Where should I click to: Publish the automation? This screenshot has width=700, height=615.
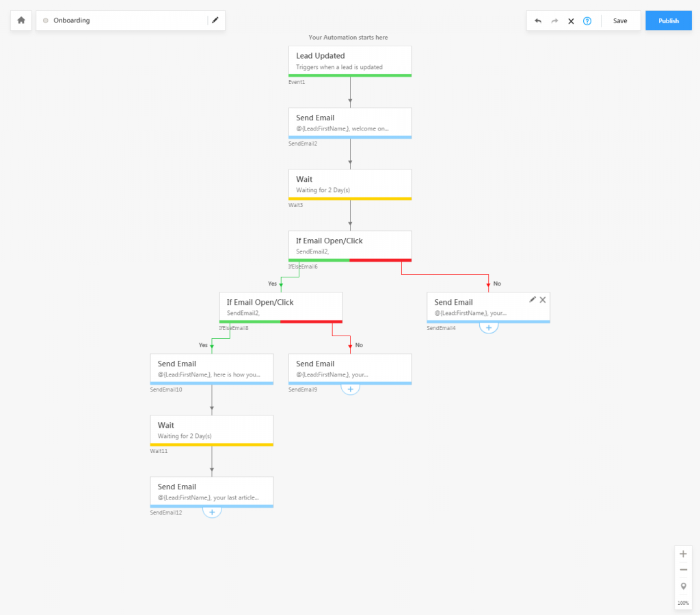point(669,20)
